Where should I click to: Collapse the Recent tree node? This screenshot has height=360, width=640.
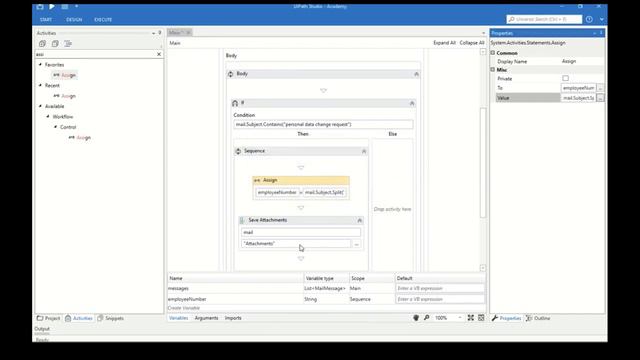tap(40, 85)
